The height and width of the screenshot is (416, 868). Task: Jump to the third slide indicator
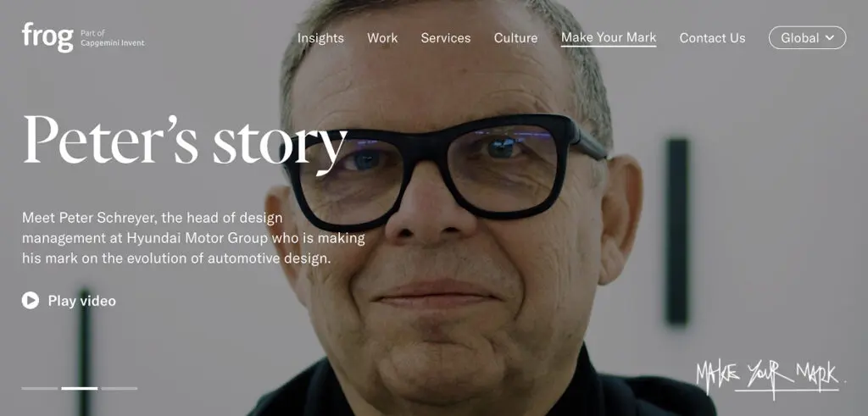point(119,388)
